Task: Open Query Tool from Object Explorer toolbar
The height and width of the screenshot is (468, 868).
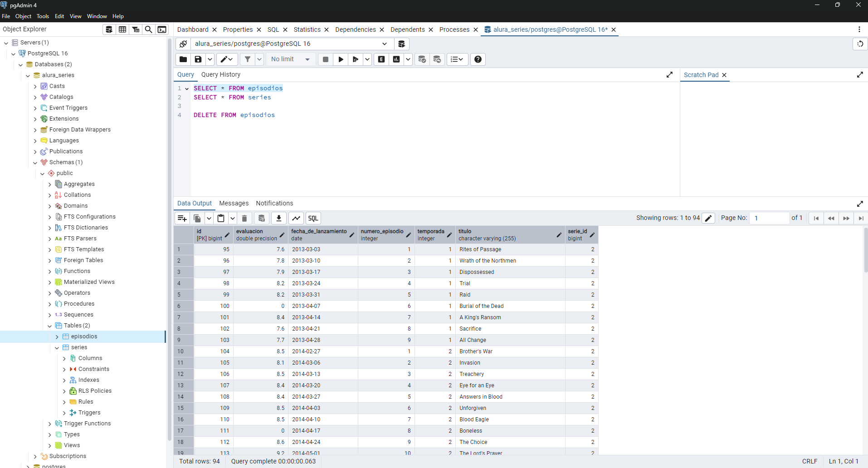Action: (x=109, y=29)
